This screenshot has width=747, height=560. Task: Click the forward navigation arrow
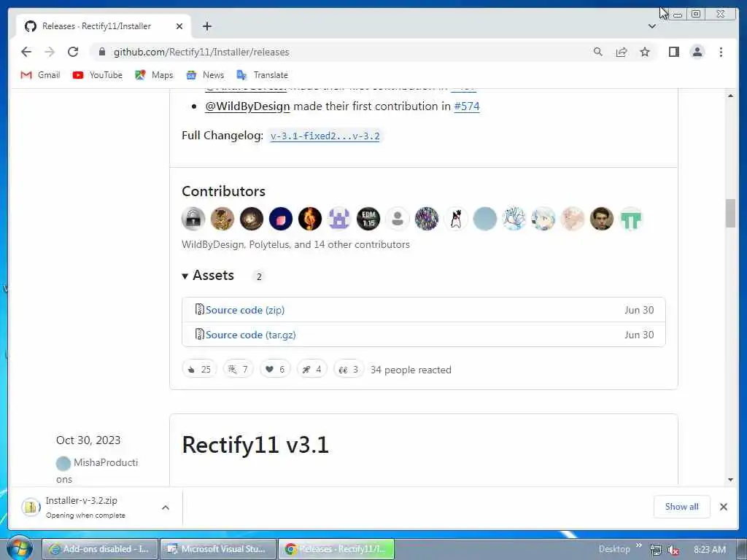50,52
